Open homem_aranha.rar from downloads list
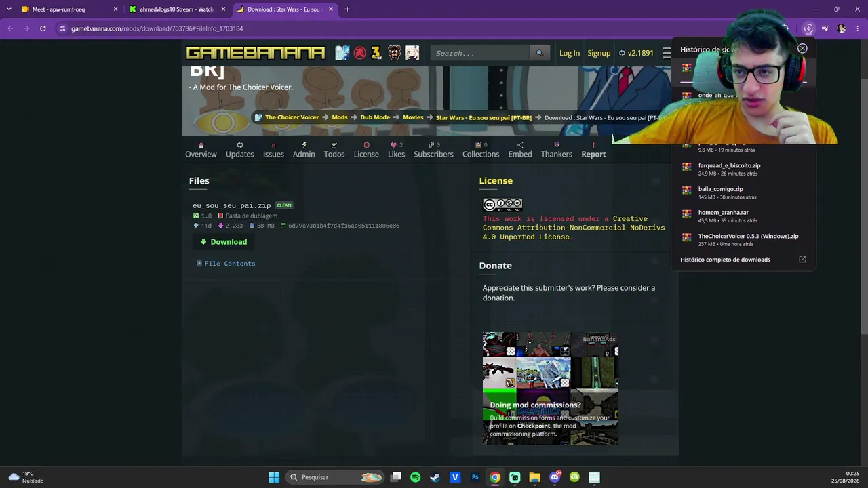The height and width of the screenshot is (488, 868). tap(743, 216)
